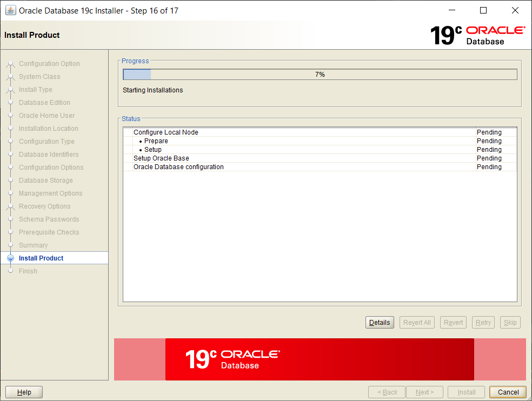
Task: Cancel the Oracle installation
Action: [x=508, y=392]
